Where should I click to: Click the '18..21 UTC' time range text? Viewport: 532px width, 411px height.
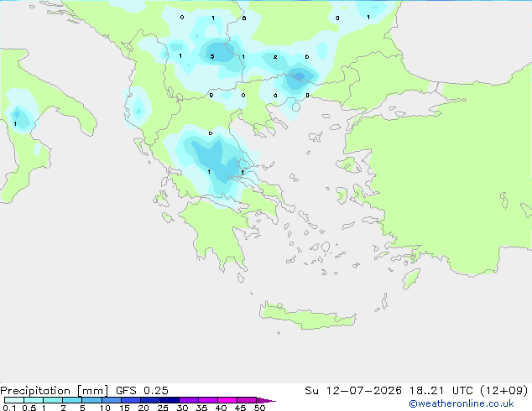(x=441, y=391)
